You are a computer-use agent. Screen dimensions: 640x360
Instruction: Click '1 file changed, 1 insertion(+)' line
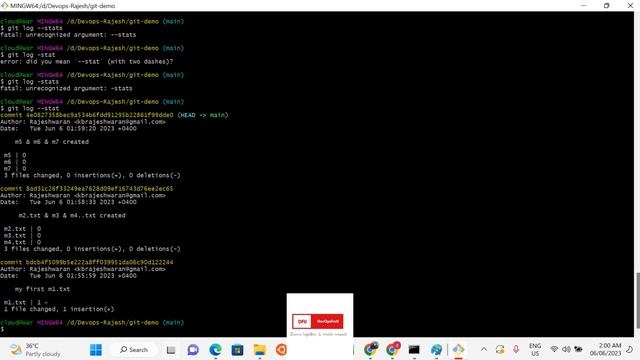59,309
